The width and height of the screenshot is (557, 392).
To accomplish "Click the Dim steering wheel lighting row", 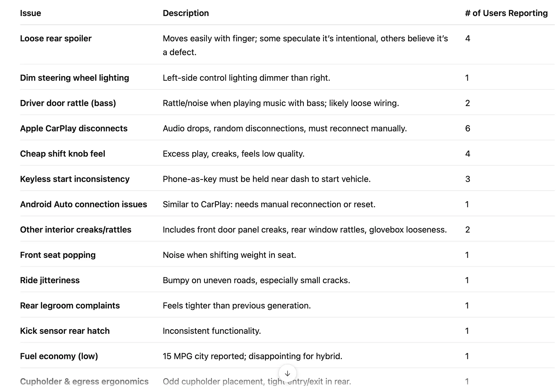I will (74, 78).
